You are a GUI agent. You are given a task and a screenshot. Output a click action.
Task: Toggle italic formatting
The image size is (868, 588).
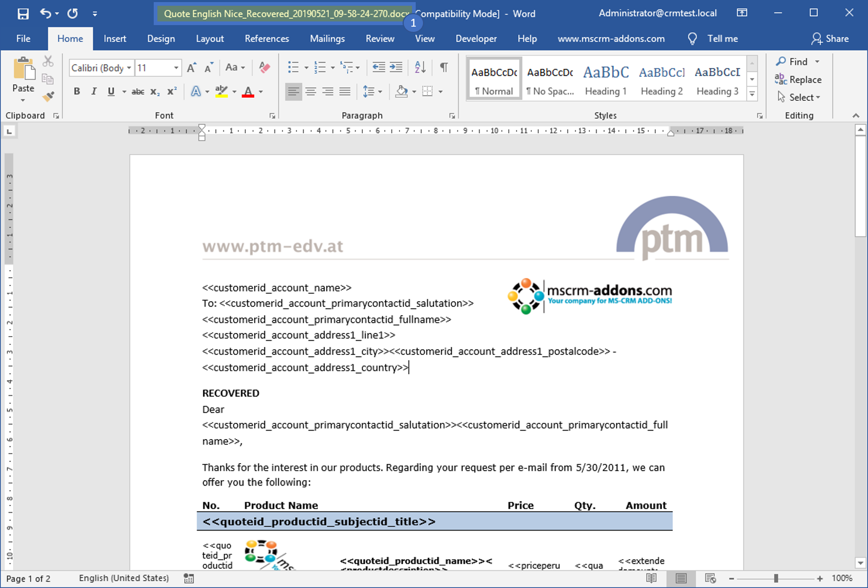(94, 91)
